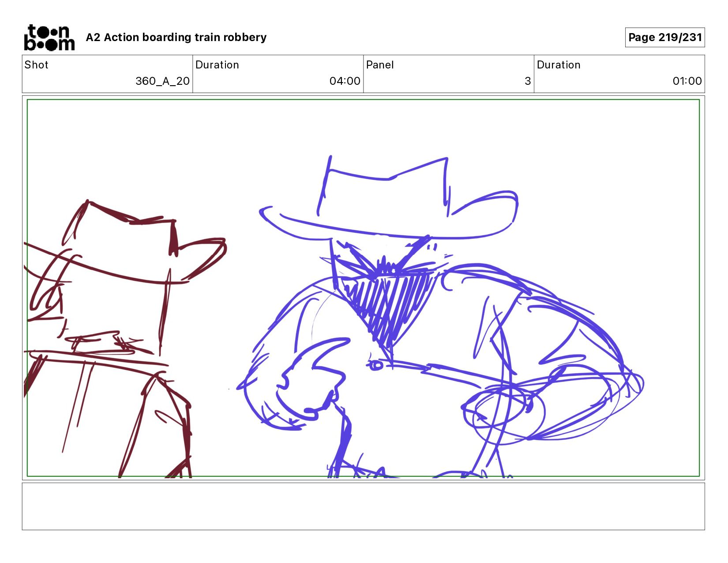Click the empty notes box below the panel

(x=363, y=506)
